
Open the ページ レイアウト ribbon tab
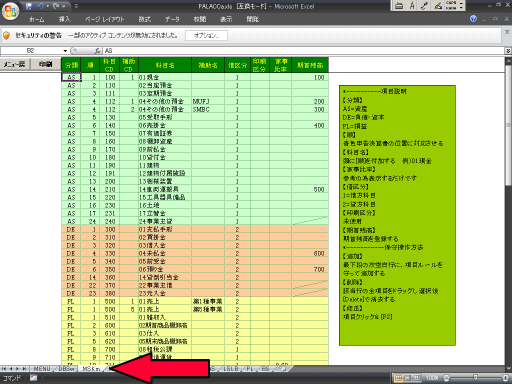pos(105,19)
